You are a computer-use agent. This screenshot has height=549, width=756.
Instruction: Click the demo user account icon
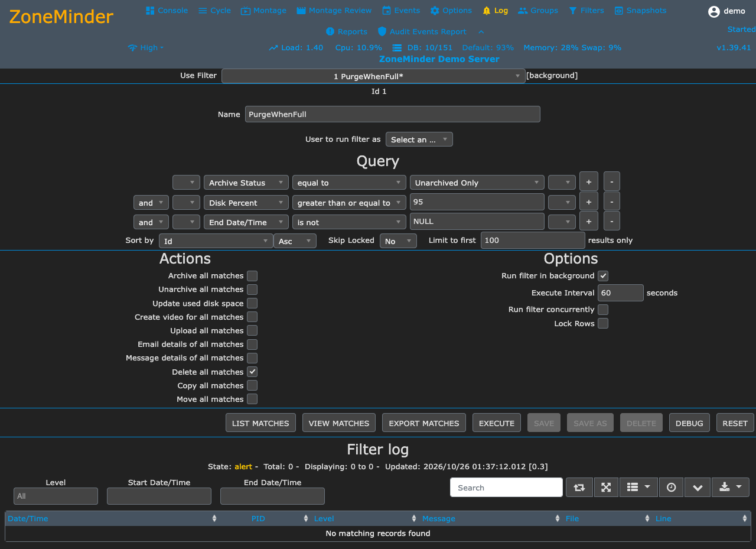[x=714, y=11]
